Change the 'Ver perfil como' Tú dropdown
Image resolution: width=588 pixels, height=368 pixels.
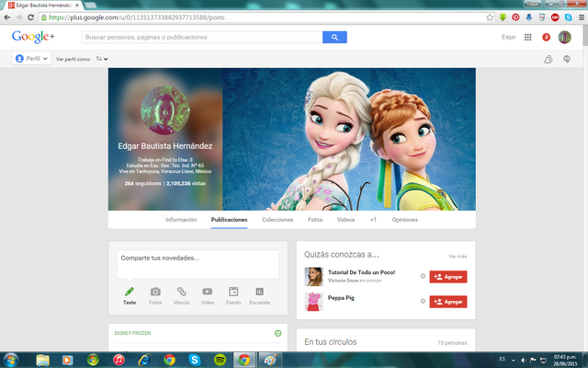pos(102,59)
